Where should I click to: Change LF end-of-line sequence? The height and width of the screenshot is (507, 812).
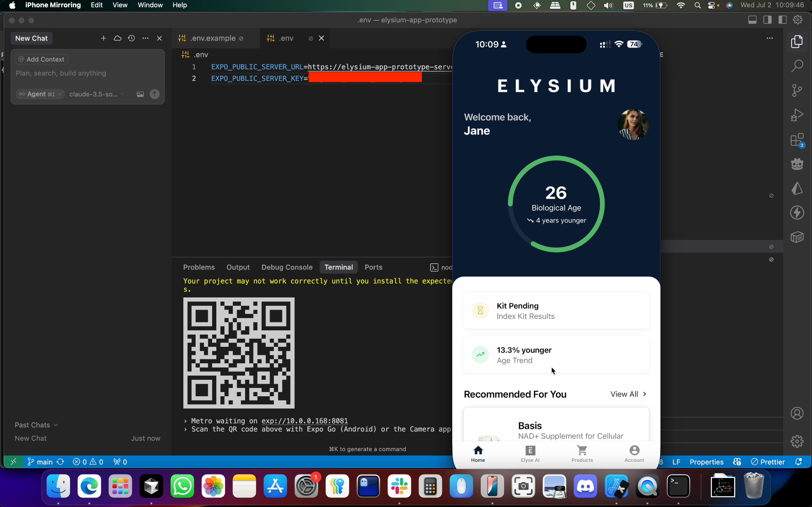pos(676,462)
